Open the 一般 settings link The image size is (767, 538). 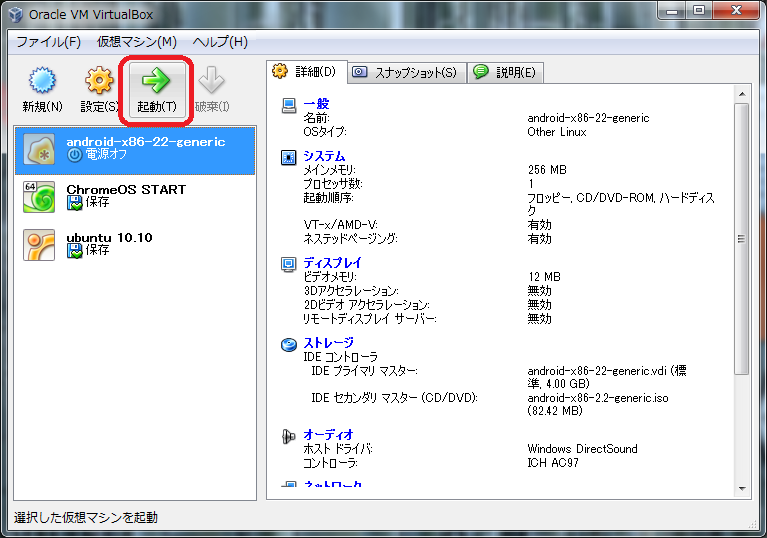click(316, 104)
